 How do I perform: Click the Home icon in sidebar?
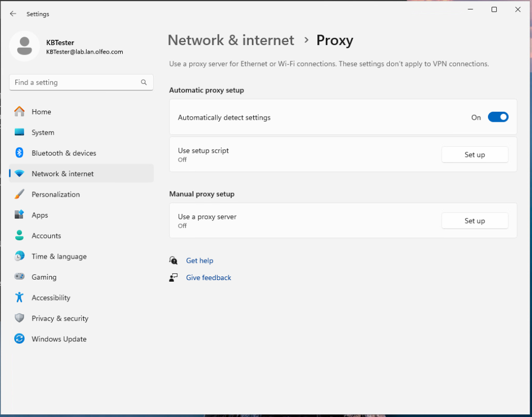[x=19, y=112]
